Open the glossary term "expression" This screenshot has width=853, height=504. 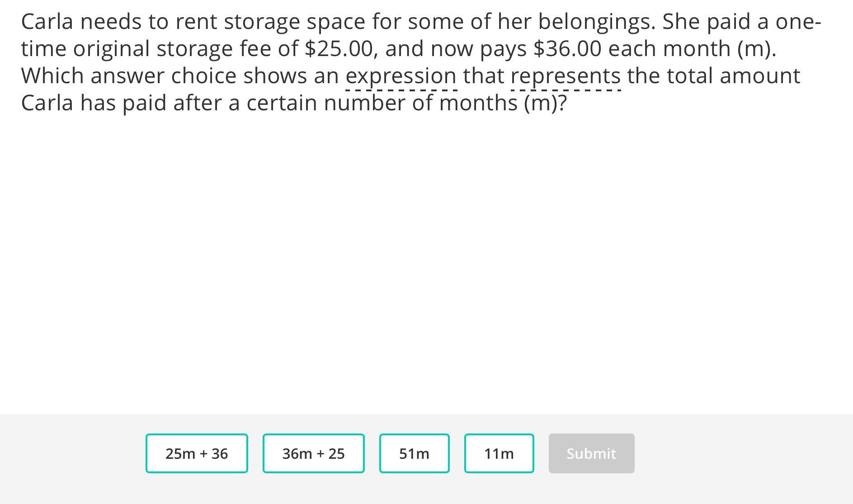pos(401,76)
